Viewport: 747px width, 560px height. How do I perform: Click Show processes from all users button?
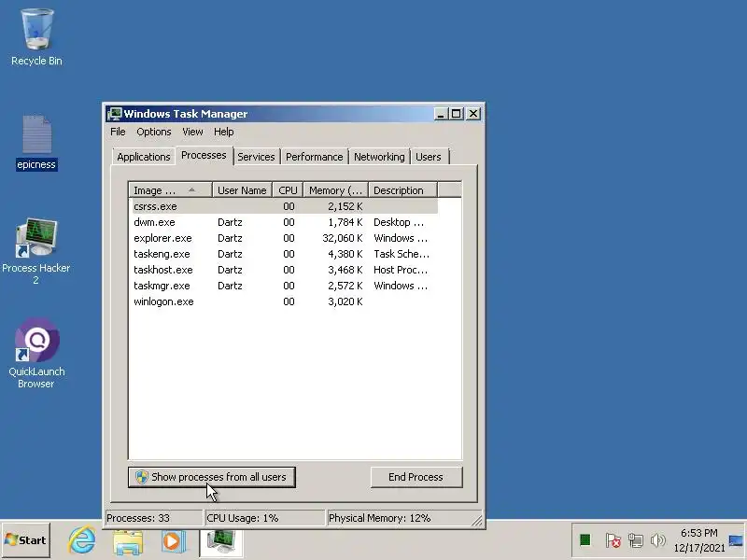click(x=212, y=477)
